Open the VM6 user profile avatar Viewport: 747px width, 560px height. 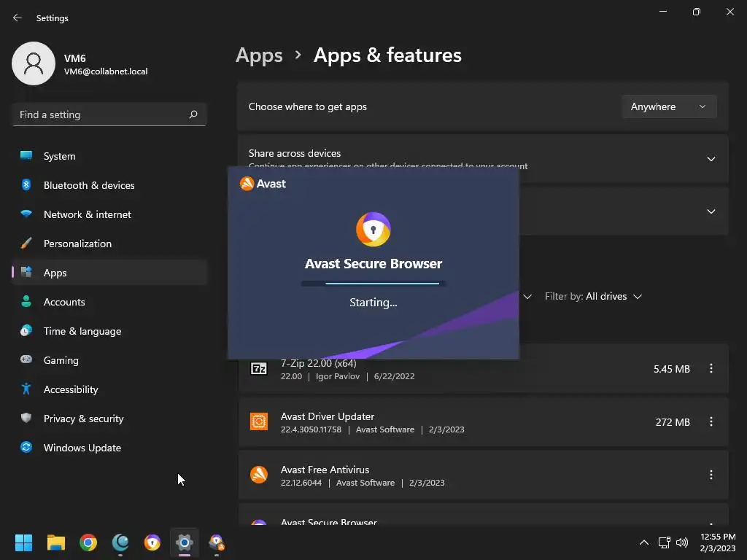click(x=34, y=63)
